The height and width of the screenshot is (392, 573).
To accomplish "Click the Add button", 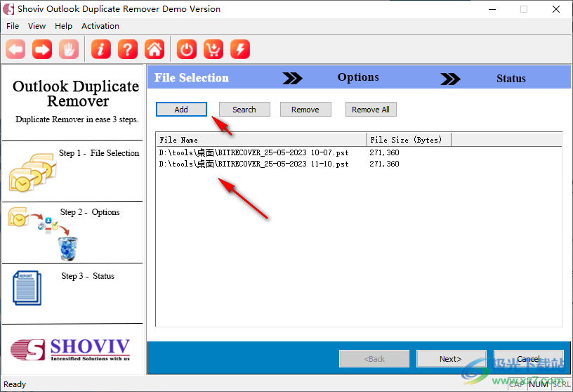I will point(181,110).
